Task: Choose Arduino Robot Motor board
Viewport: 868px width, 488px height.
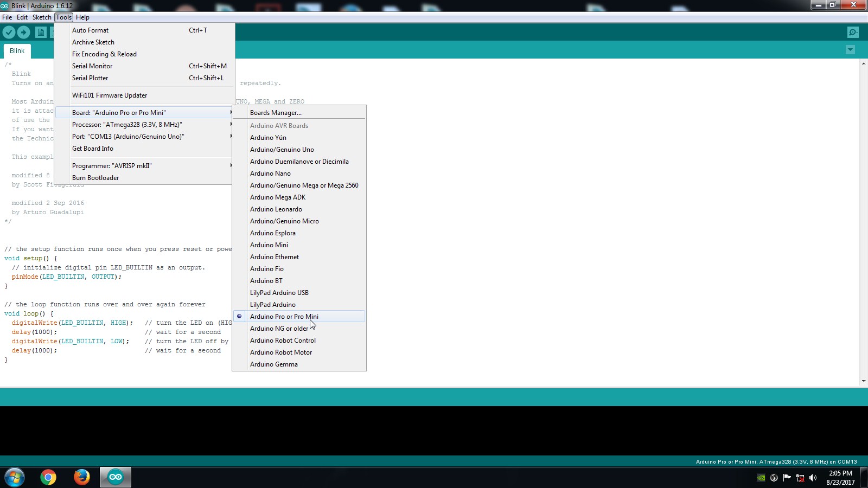Action: click(299, 352)
